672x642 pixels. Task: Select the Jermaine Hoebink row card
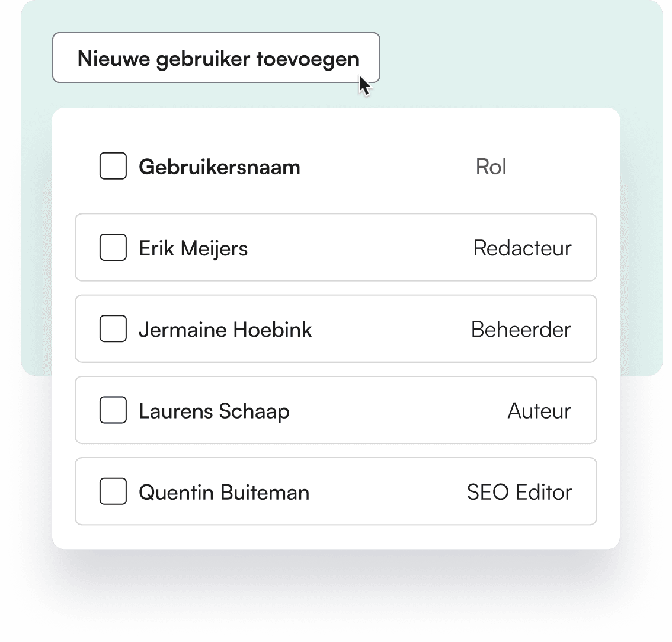tap(336, 328)
